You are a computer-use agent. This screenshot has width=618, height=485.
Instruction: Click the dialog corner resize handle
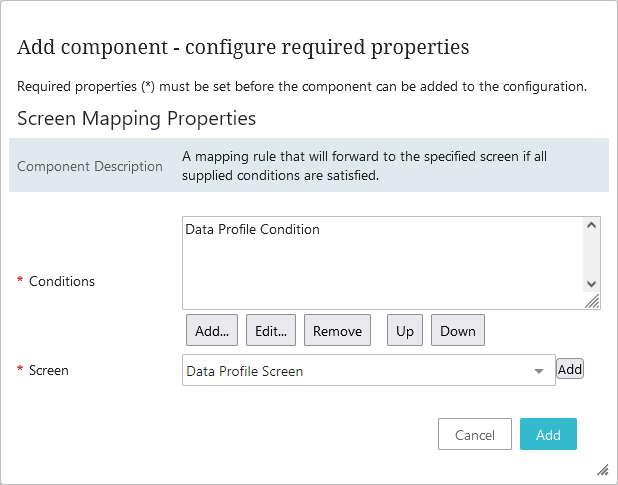[x=603, y=470]
